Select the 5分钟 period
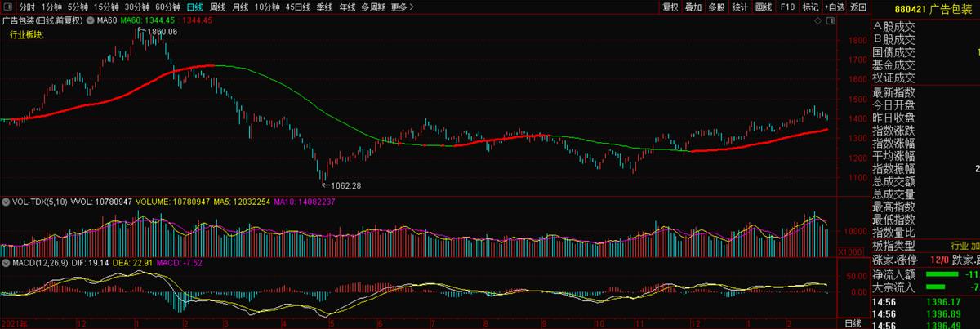The image size is (980, 329). click(x=78, y=7)
